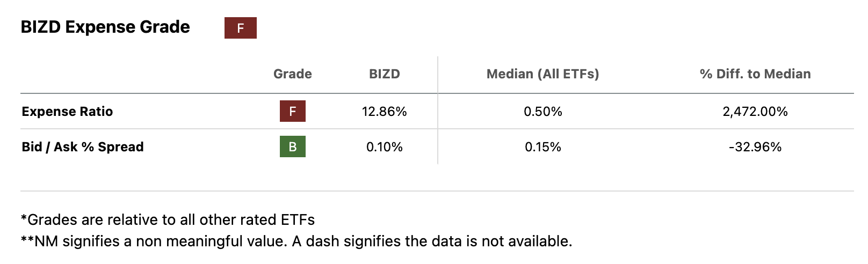Image resolution: width=868 pixels, height=264 pixels.
Task: Click the 2,472.00% difference value
Action: (x=755, y=112)
